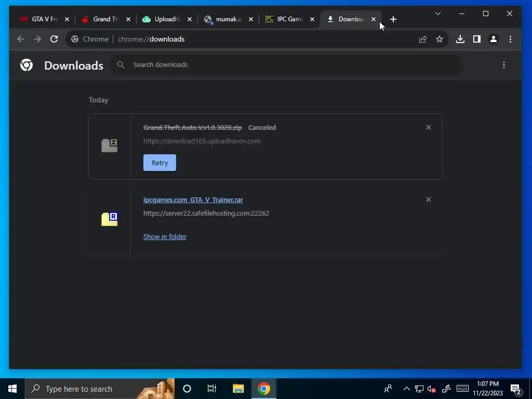
Task: Go forward to next page
Action: click(37, 39)
